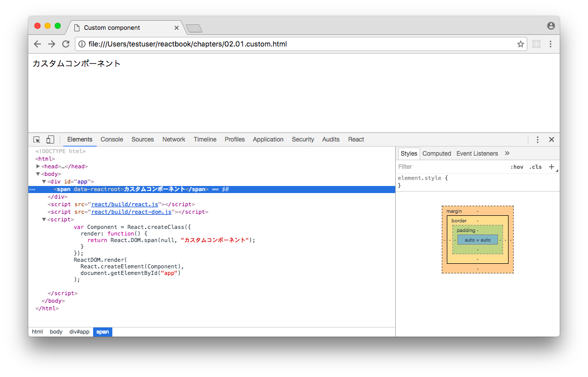Click the browser forward arrow
The image size is (588, 377).
(52, 44)
